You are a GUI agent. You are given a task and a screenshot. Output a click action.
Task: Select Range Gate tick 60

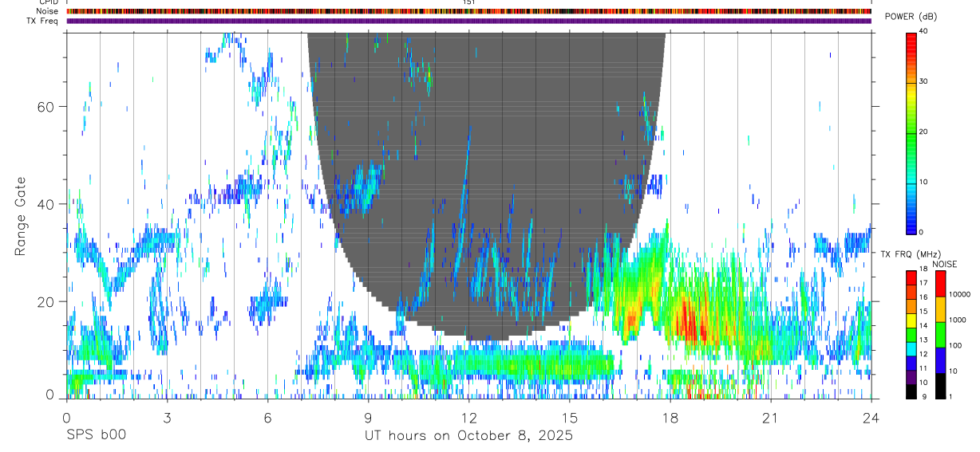[44, 107]
